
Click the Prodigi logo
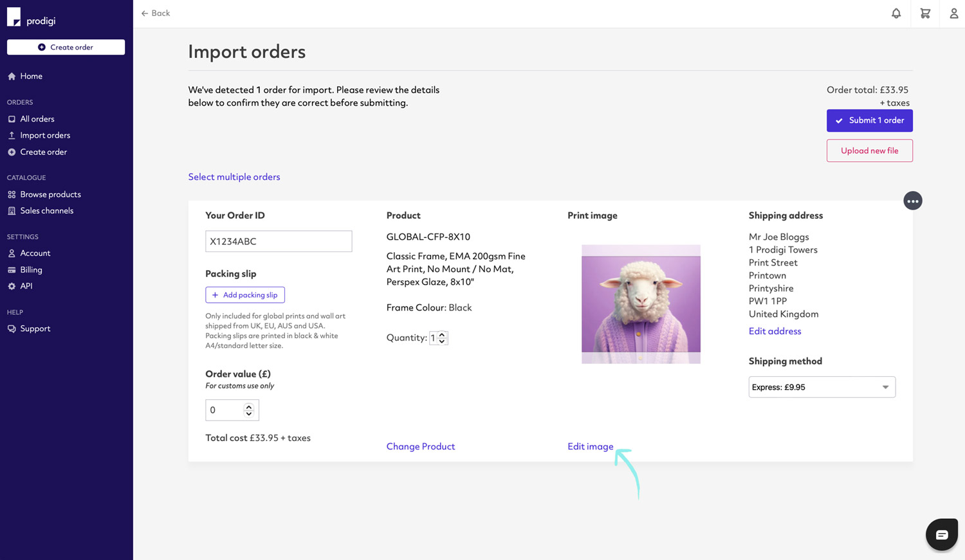(32, 18)
